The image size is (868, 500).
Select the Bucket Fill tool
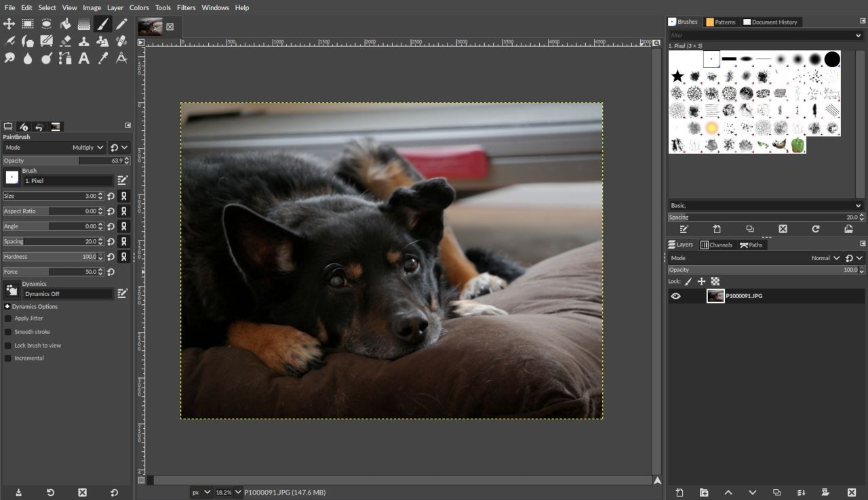65,24
